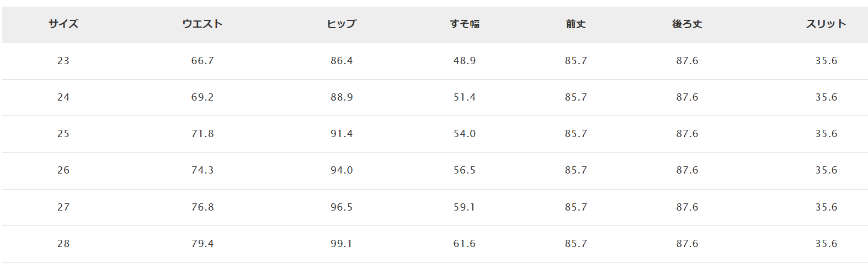868x273 pixels.
Task: Click hip value 88.9
Action: [342, 97]
